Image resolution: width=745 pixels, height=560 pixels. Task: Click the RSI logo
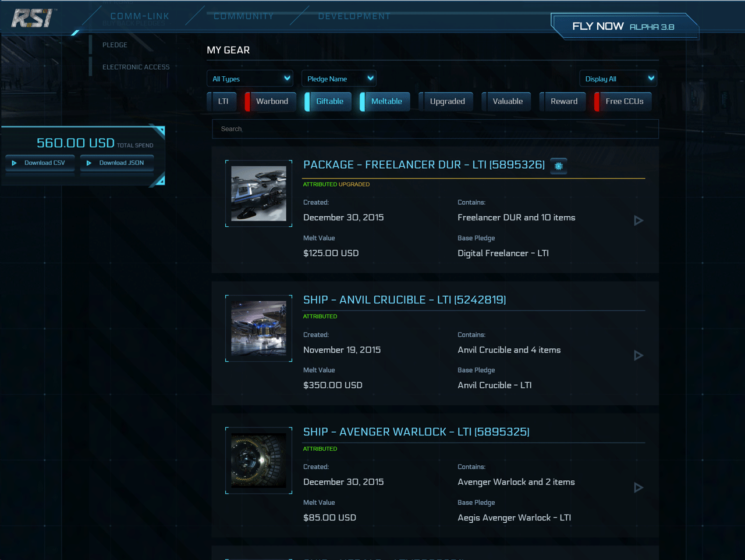point(34,19)
